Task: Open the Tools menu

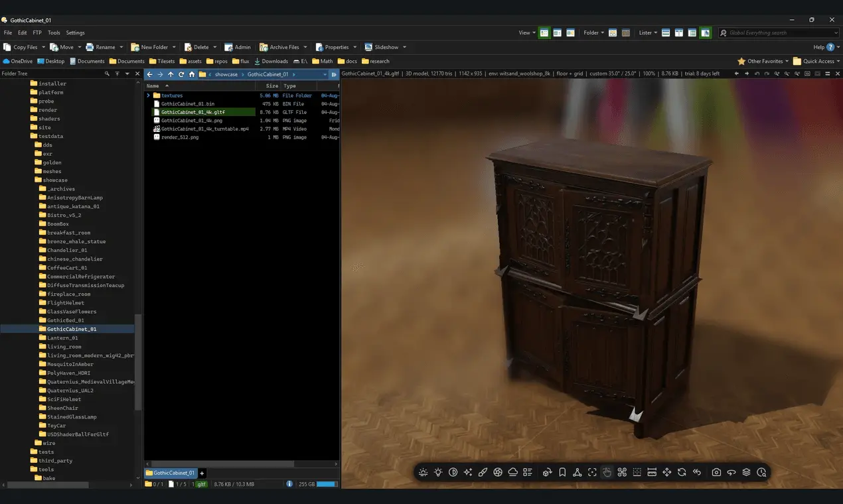Action: [54, 32]
